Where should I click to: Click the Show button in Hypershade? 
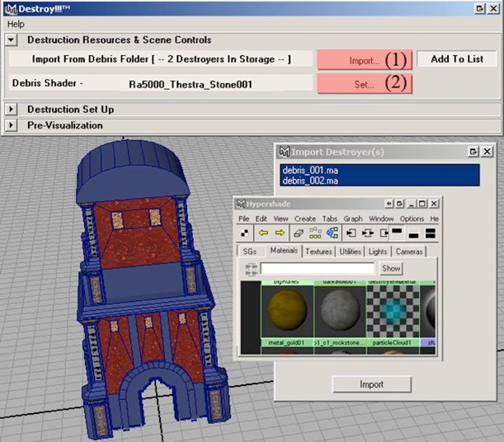click(x=391, y=269)
